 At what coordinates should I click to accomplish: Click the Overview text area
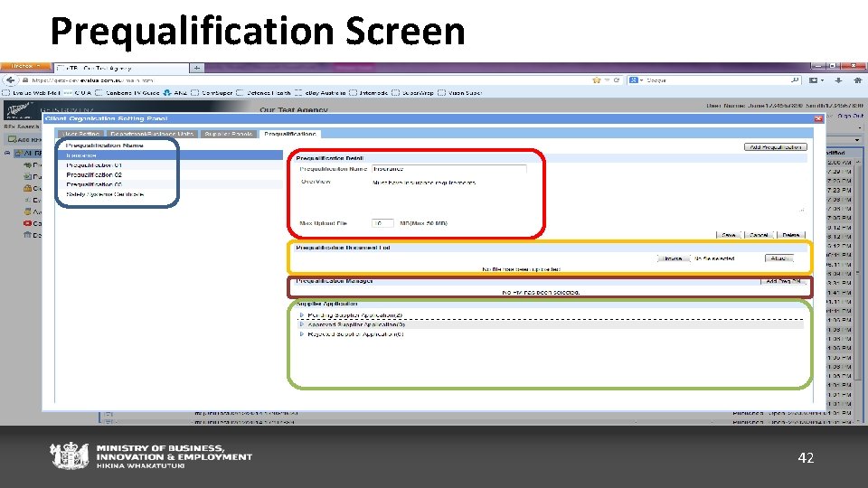pos(589,195)
